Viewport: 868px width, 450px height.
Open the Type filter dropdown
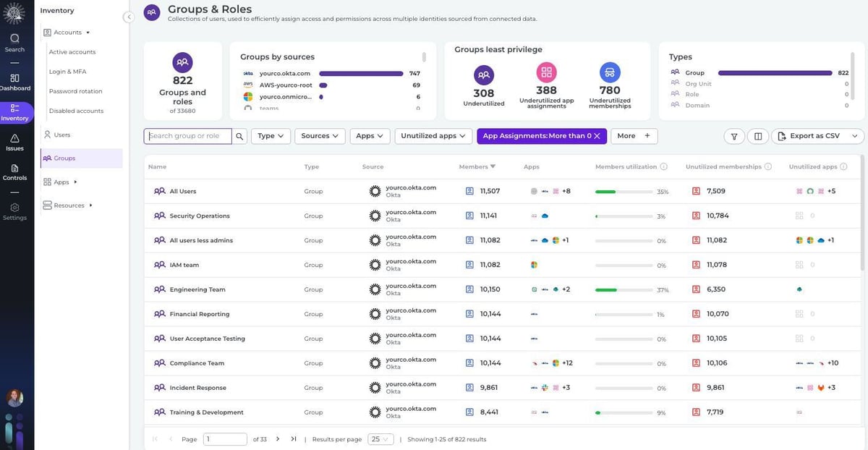click(271, 136)
